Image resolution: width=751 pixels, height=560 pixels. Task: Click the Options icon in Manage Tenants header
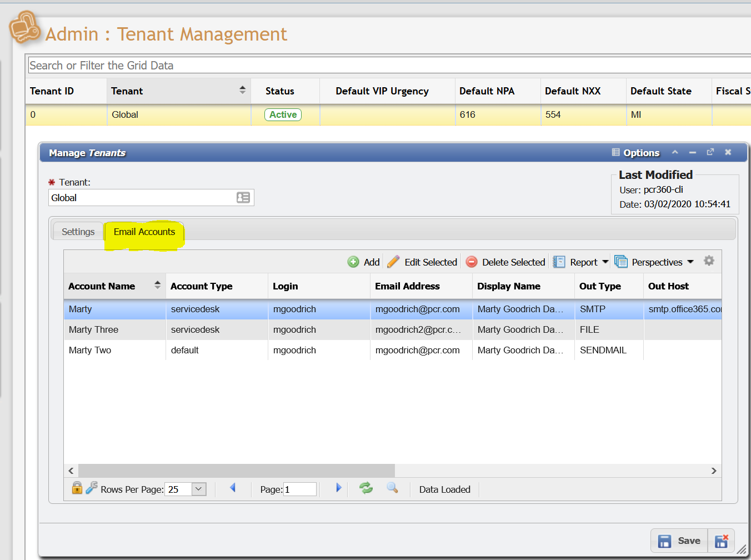617,153
